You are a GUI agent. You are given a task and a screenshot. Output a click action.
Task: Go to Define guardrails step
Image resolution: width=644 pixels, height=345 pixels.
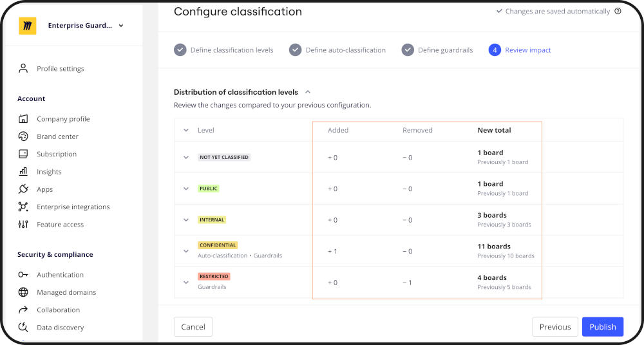pos(437,50)
